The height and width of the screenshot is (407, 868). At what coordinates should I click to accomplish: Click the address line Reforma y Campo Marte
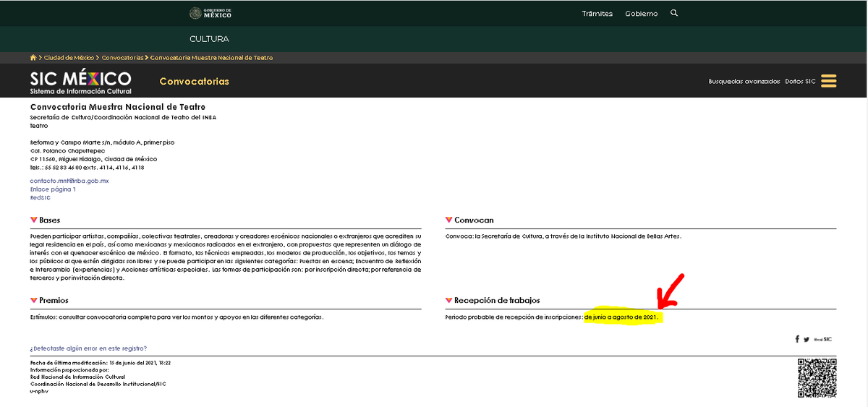[102, 142]
